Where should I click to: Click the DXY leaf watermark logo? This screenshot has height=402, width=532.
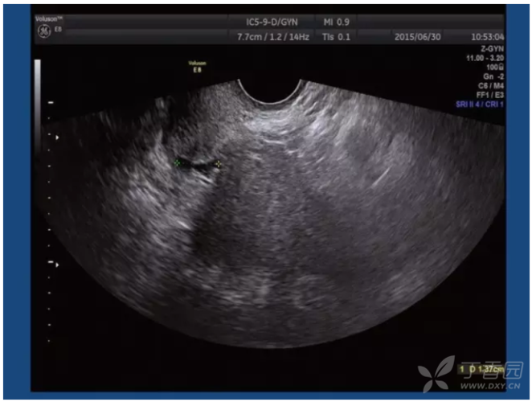click(x=436, y=374)
